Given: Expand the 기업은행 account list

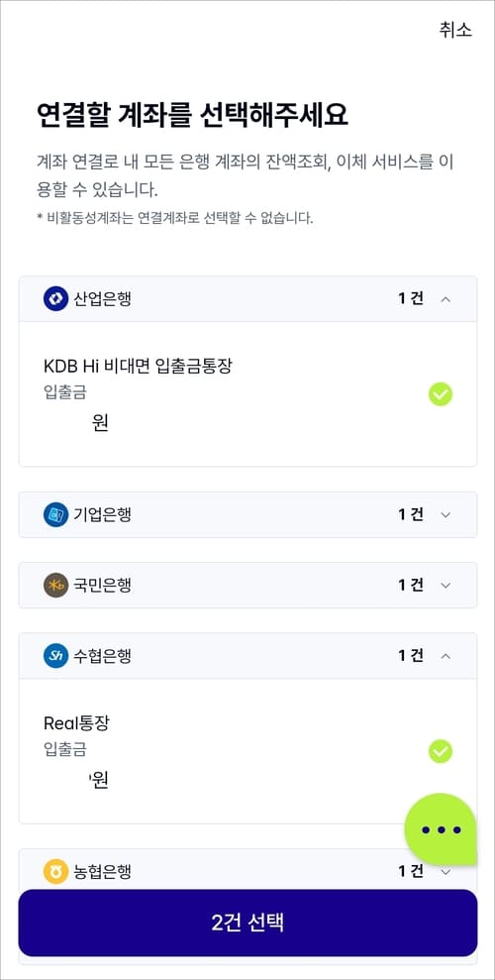Looking at the screenshot, I should point(445,515).
